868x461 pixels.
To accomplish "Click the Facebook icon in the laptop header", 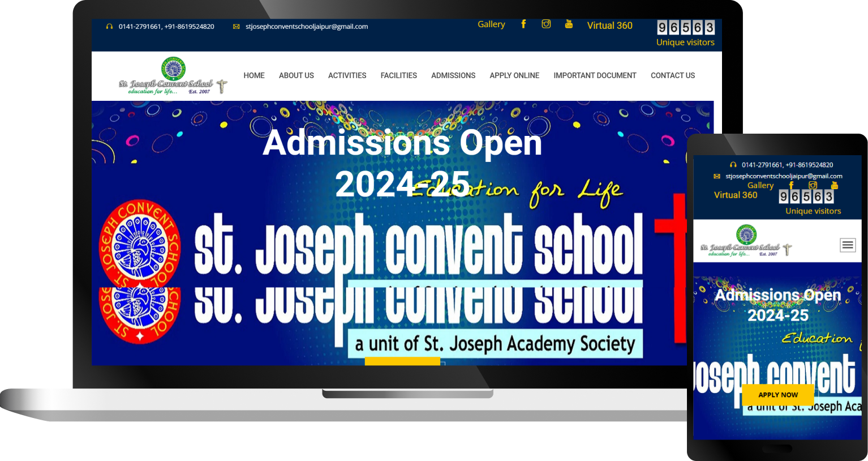I will (523, 24).
